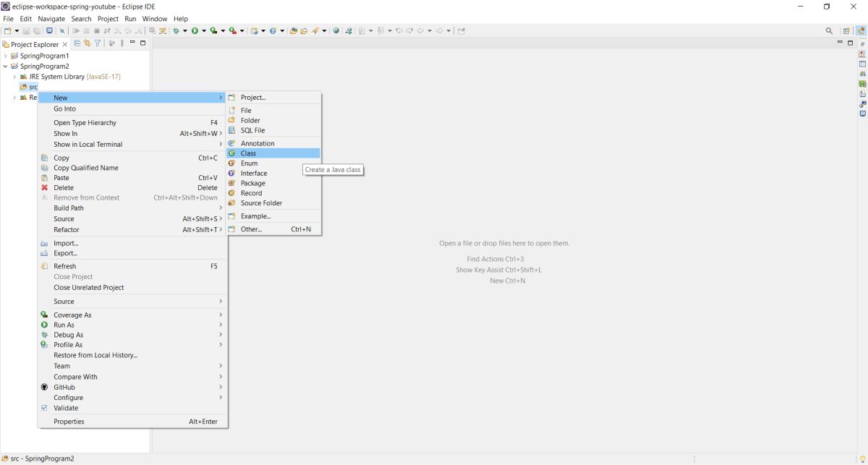Select Properties in the context menu

132,422
